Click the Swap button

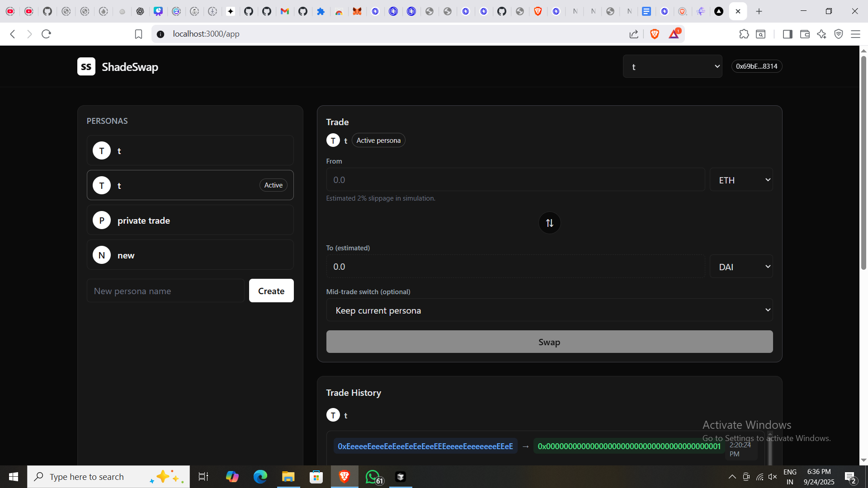click(x=549, y=342)
